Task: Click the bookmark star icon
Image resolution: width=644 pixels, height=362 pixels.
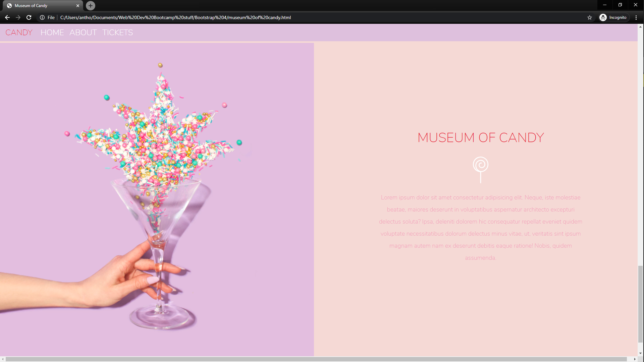Action: click(x=589, y=17)
